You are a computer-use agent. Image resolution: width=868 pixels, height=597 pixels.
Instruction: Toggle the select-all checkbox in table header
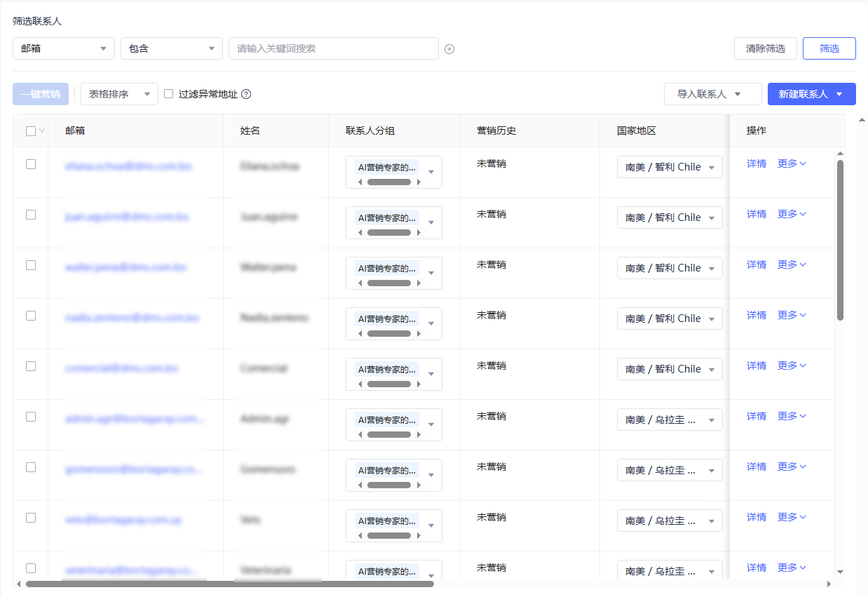tap(31, 130)
